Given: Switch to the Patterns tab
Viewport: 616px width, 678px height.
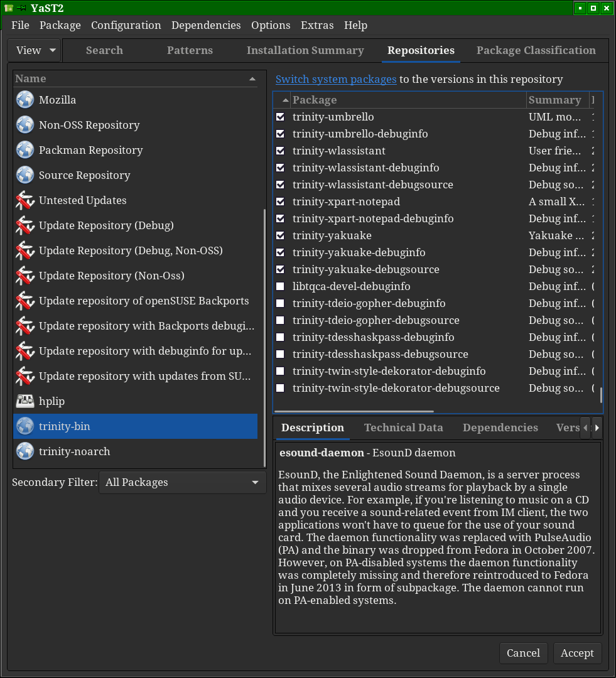Looking at the screenshot, I should tap(190, 50).
